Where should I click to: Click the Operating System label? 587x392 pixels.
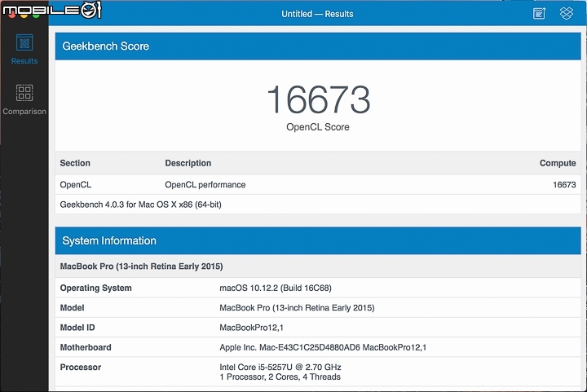(x=96, y=288)
